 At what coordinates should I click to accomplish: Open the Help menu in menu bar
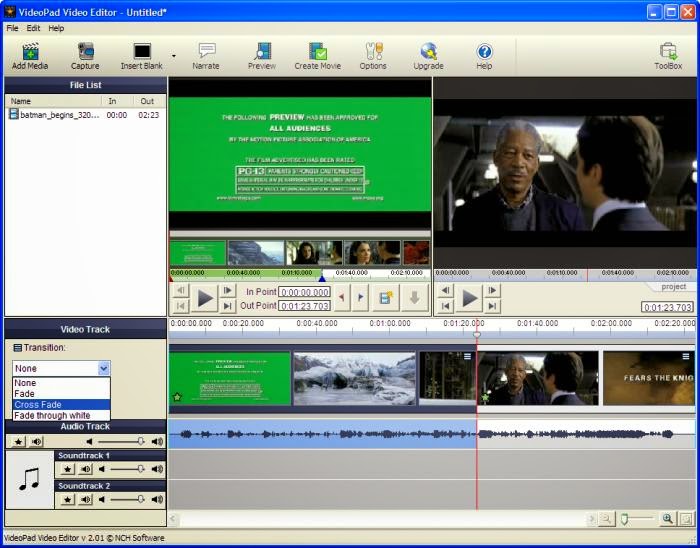56,28
